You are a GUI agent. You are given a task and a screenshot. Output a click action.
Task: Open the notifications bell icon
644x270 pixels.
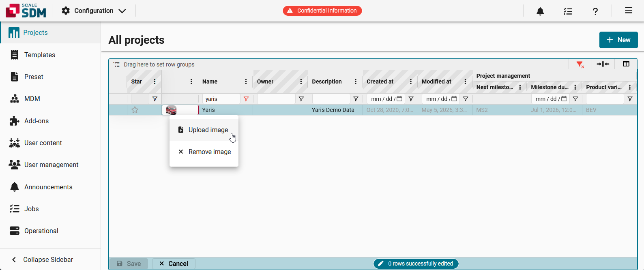point(540,11)
